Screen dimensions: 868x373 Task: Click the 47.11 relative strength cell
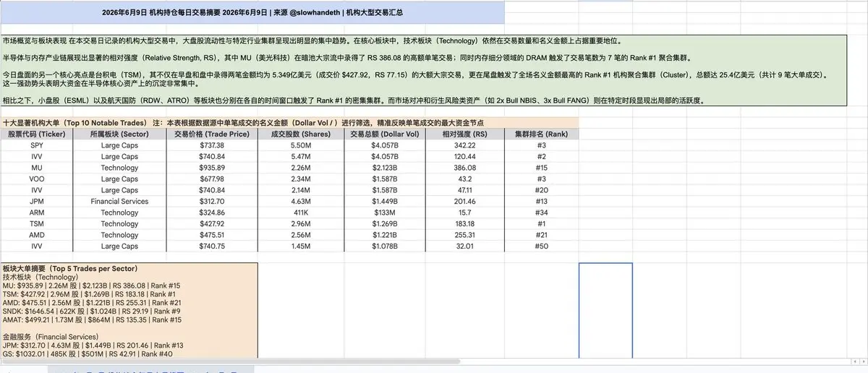467,190
